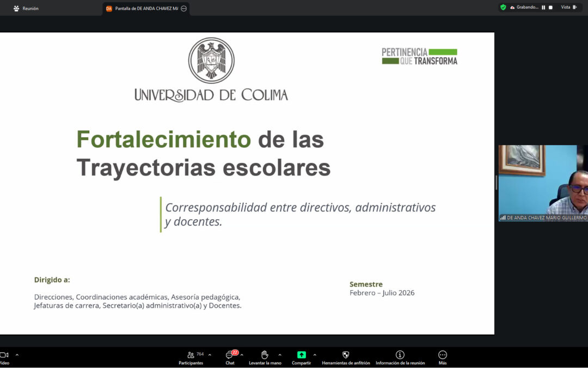
Task: Stop the recording
Action: click(x=550, y=8)
